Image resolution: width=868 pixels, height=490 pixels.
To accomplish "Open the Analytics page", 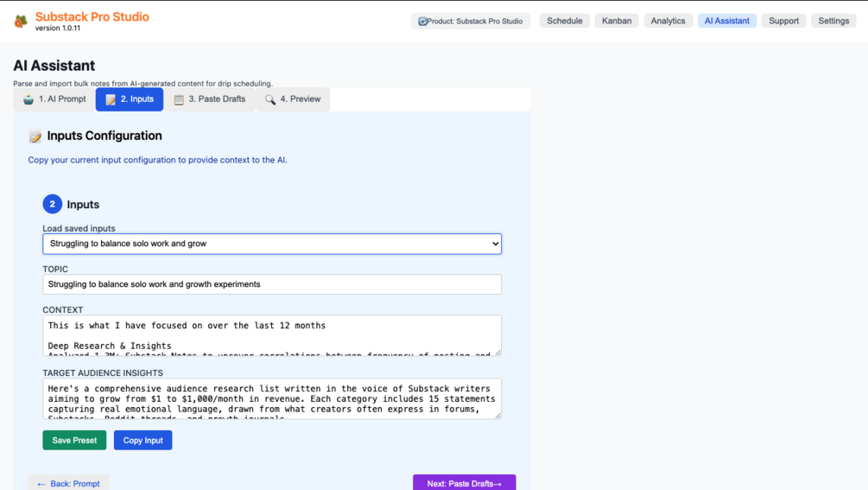I will point(668,21).
